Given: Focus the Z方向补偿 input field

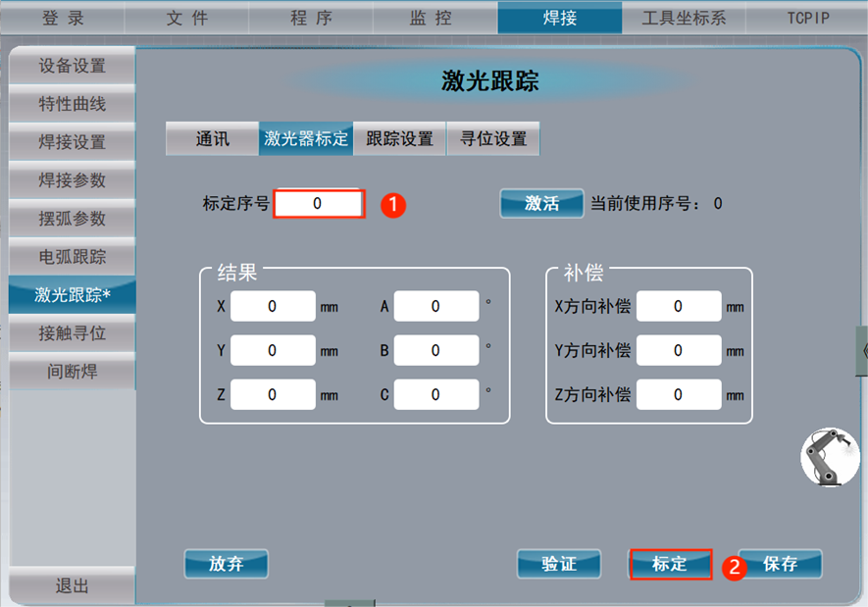Looking at the screenshot, I should click(679, 394).
